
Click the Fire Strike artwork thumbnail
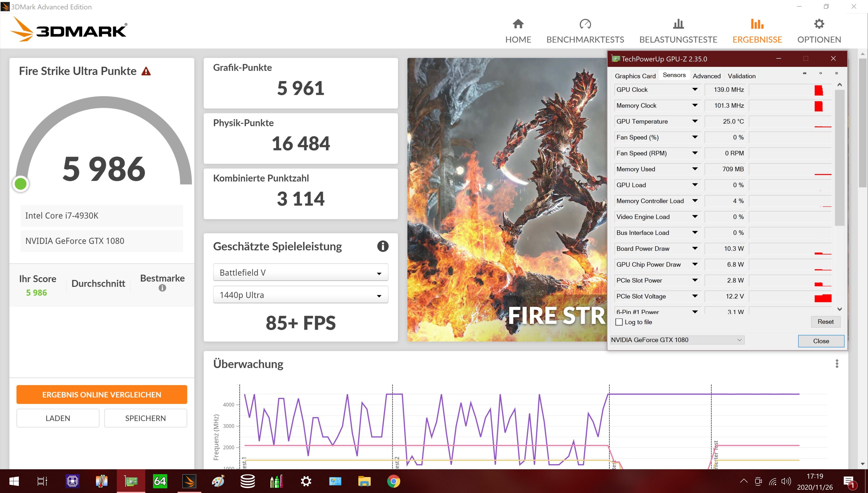click(x=507, y=199)
